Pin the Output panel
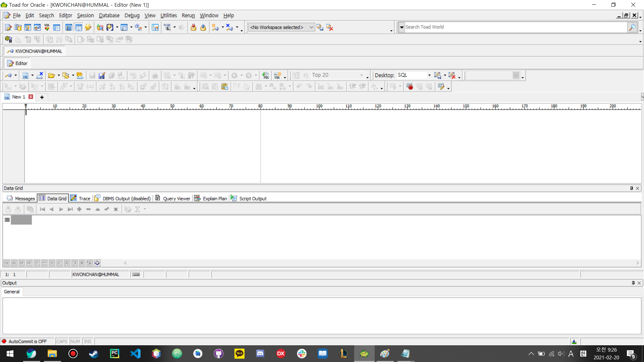The width and height of the screenshot is (644, 362). [x=633, y=283]
